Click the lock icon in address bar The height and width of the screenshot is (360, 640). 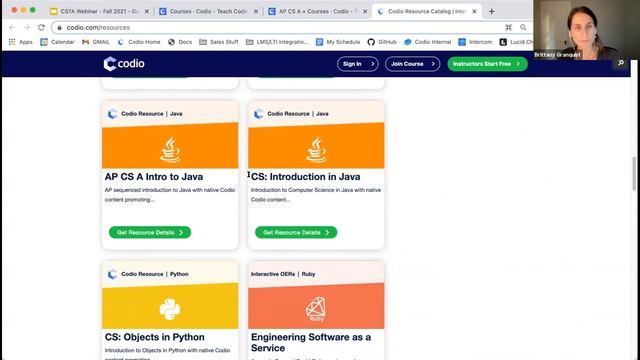click(x=60, y=27)
